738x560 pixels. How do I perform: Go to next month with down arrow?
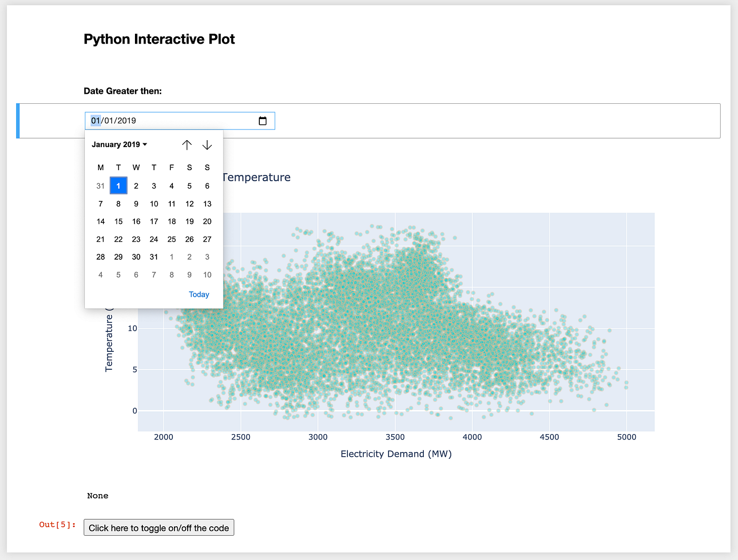(x=207, y=145)
